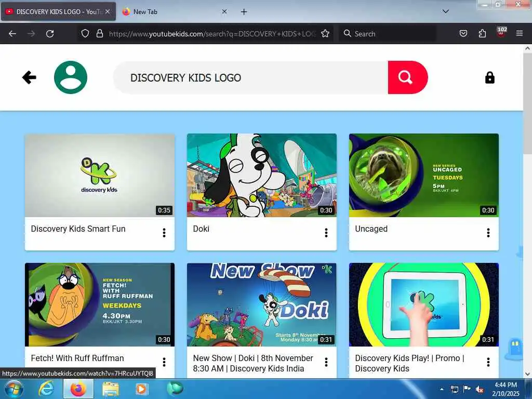
Task: Close the DISCOVERY KIDS LOGO tab
Action: click(108, 11)
